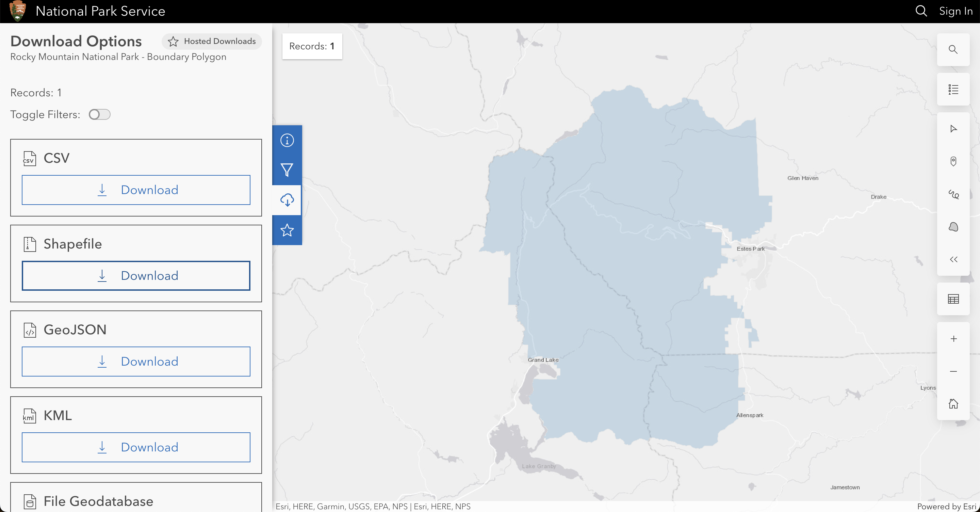
Task: Zoom in on the map
Action: pos(953,339)
